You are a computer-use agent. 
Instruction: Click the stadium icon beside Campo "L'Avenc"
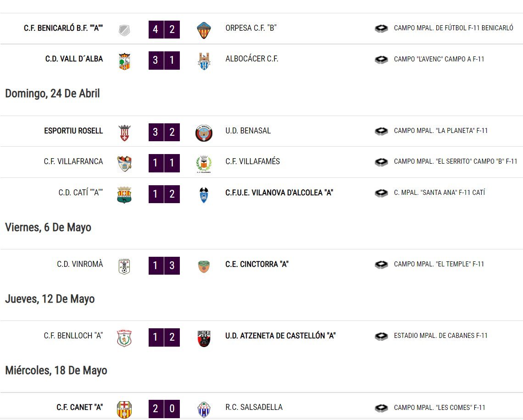tap(381, 59)
